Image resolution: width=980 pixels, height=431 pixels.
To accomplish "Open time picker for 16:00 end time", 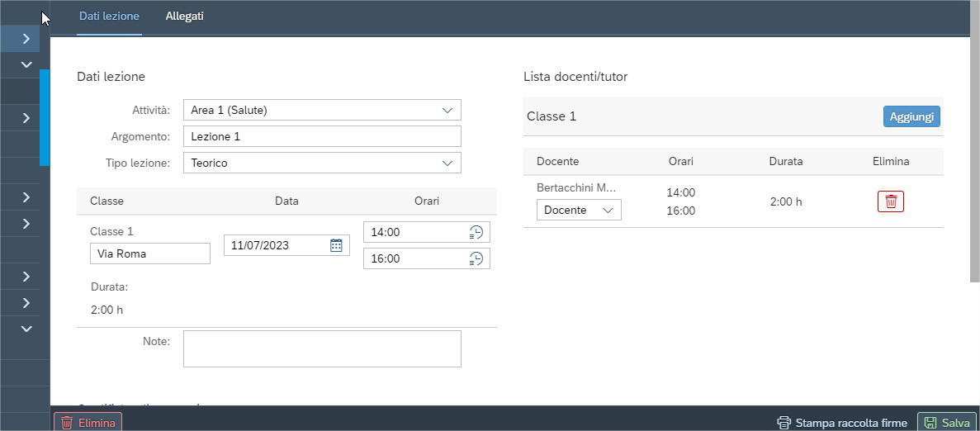I will [476, 258].
